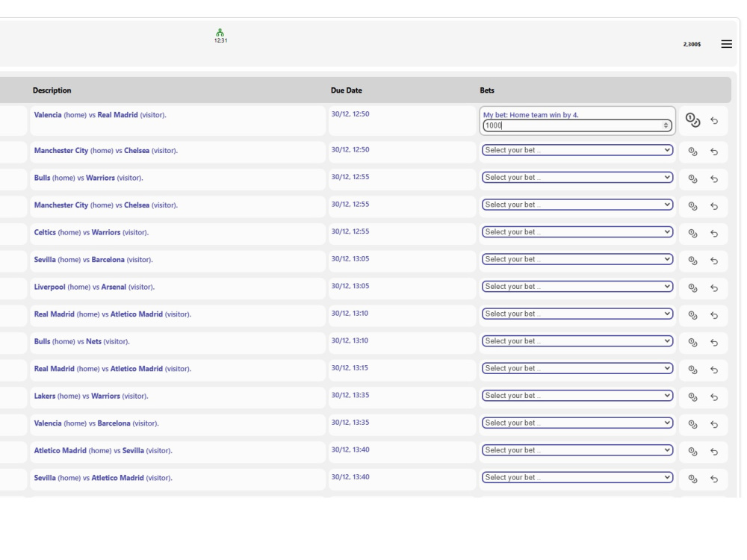Click the green network icon above 12:31
747x560 pixels.
[x=220, y=32]
